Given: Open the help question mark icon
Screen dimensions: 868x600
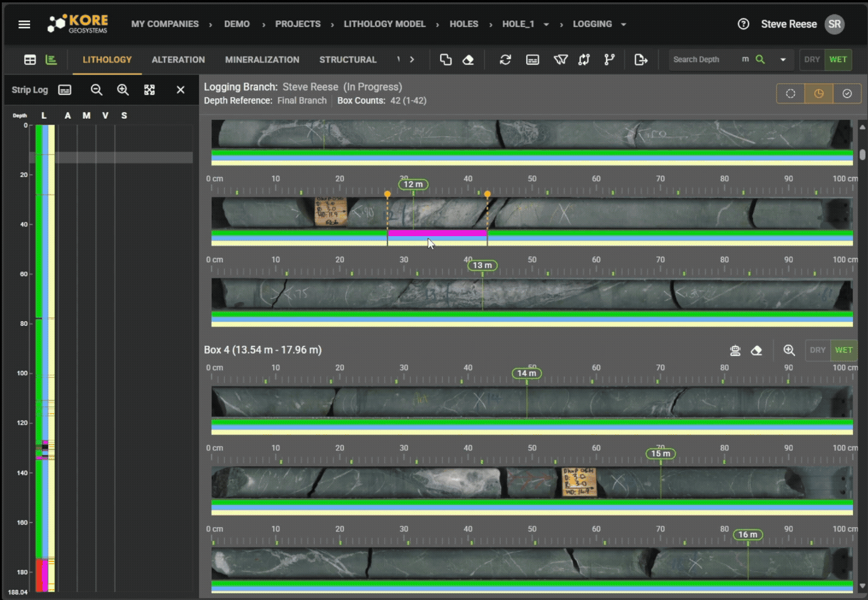Looking at the screenshot, I should [743, 24].
